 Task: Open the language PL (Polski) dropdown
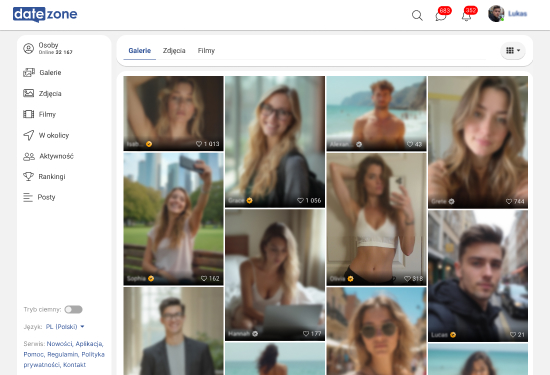point(65,327)
